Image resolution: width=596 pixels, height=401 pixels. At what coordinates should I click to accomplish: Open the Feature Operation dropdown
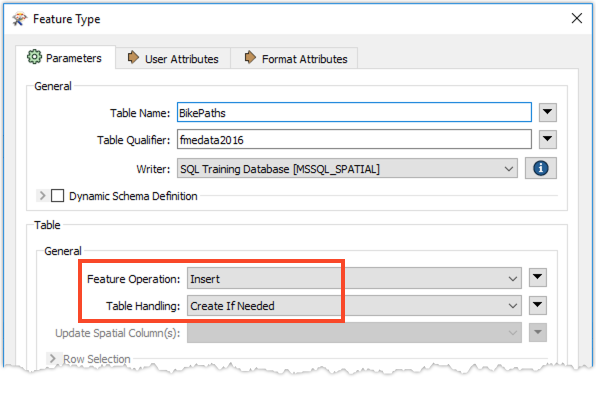[x=354, y=278]
